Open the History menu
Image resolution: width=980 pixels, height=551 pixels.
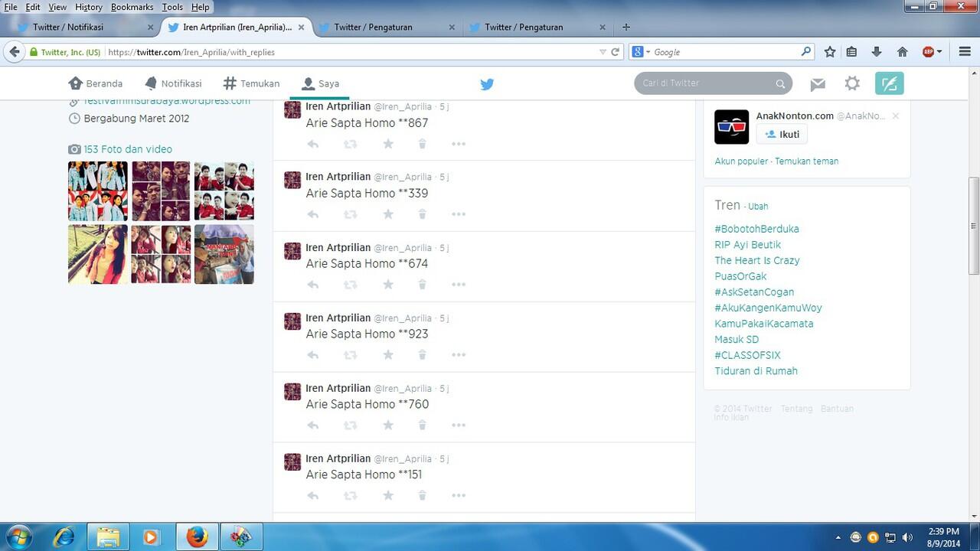pos(89,7)
